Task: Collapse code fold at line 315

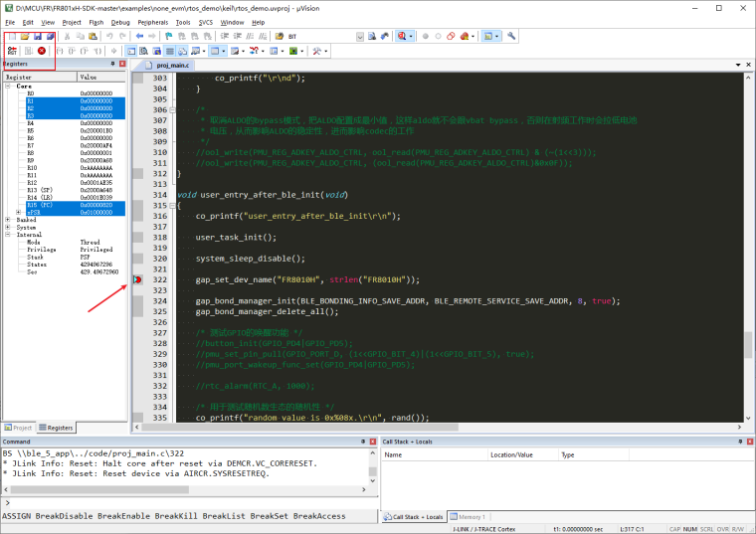Action: click(x=173, y=206)
